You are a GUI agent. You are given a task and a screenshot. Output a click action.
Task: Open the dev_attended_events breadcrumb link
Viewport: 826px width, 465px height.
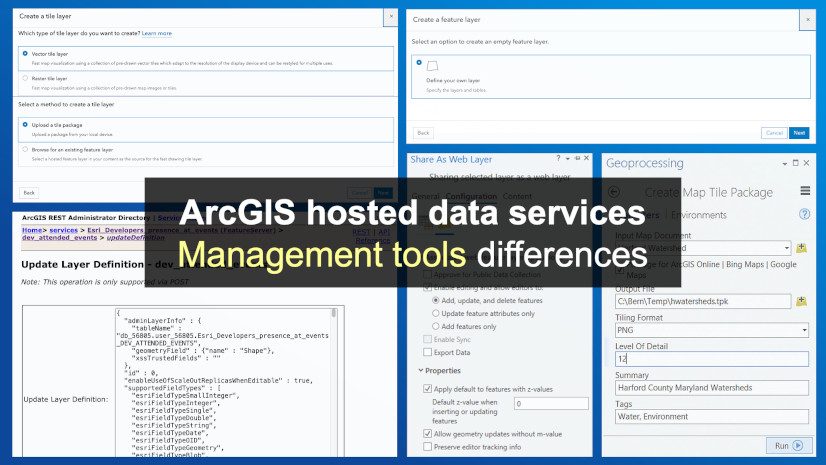coord(60,238)
